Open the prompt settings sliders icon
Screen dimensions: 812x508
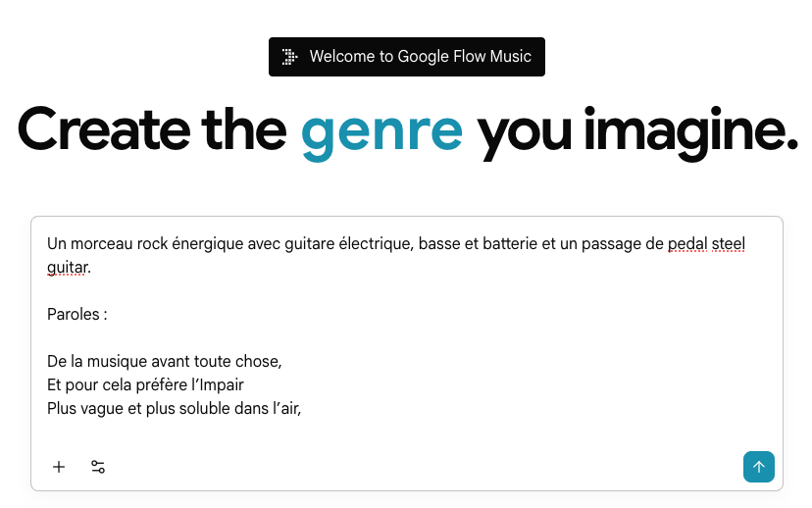tap(98, 467)
